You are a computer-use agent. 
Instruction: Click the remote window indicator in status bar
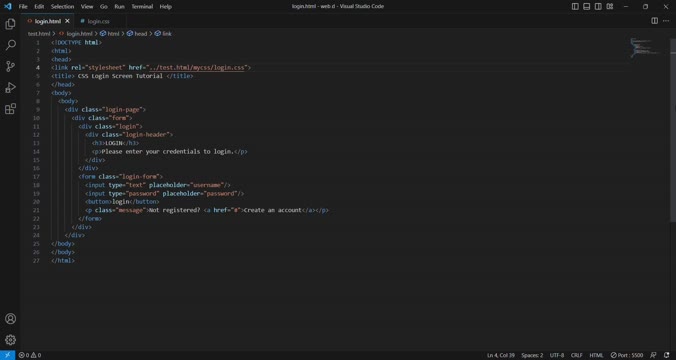coord(7,355)
